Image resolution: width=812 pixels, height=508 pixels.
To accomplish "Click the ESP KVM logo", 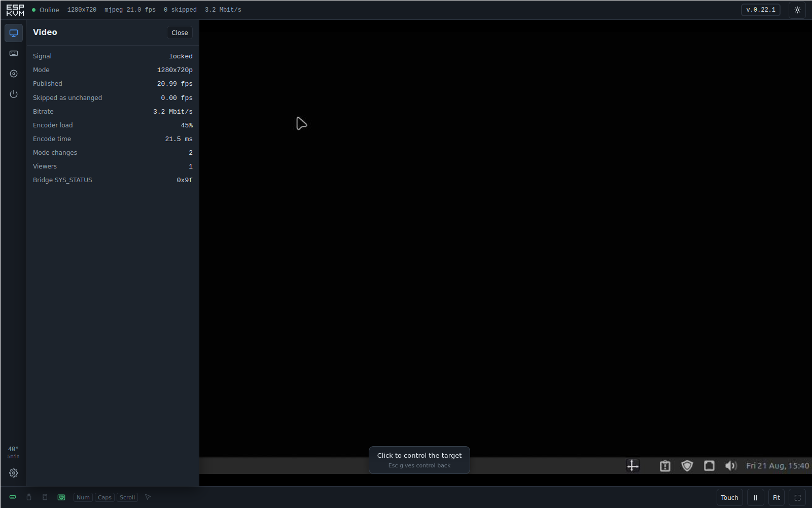I will 15,10.
